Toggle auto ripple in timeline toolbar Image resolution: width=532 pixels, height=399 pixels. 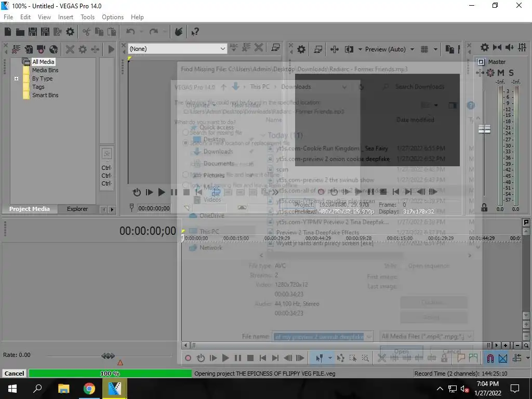(517, 358)
